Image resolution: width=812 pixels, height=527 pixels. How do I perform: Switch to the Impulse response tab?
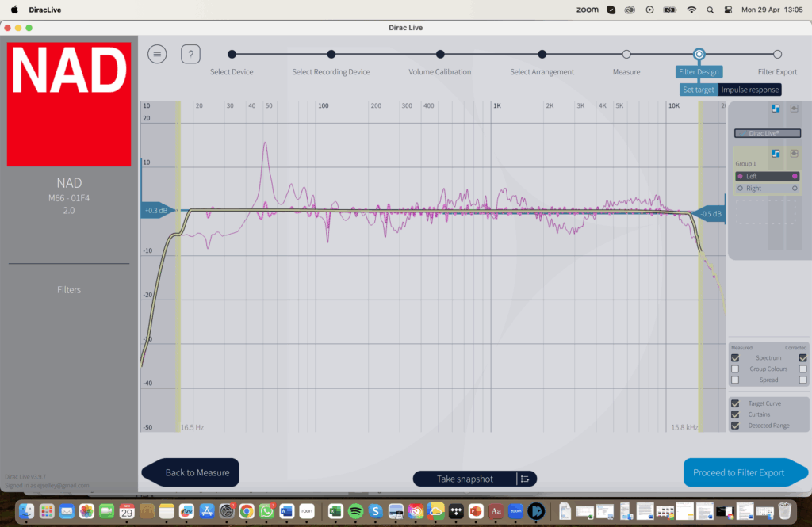[x=749, y=90]
